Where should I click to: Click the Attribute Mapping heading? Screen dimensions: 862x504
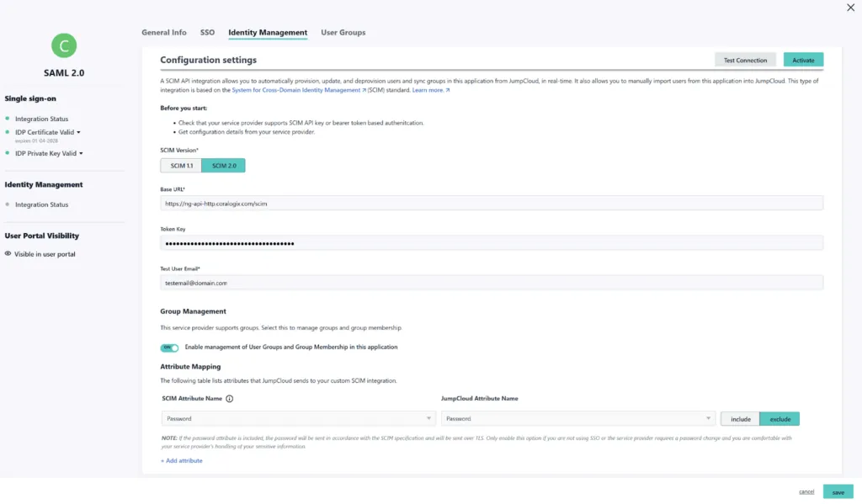point(190,367)
